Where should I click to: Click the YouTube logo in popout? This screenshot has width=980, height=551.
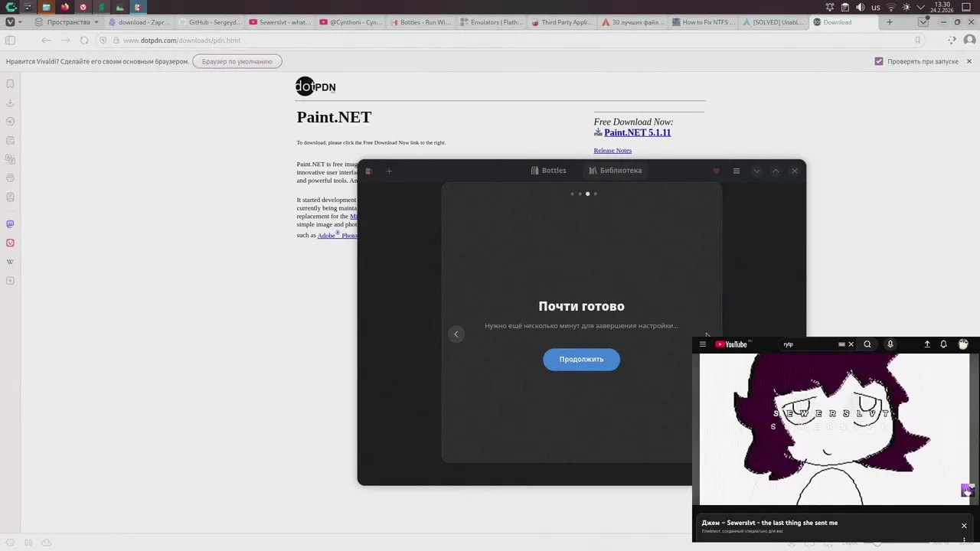point(731,344)
